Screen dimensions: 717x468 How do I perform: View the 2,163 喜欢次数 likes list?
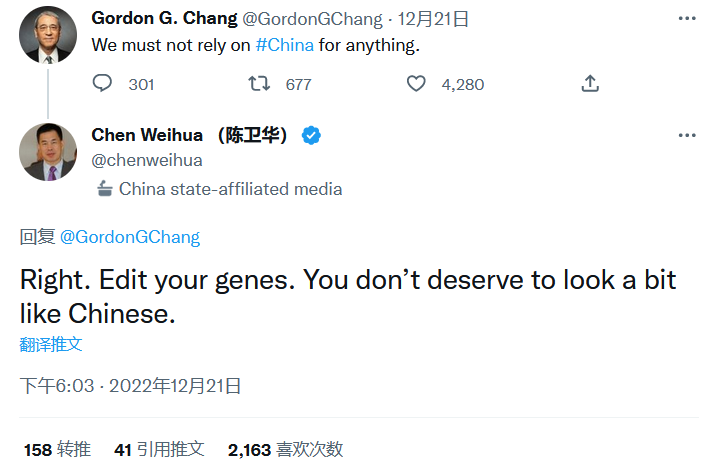(x=285, y=450)
